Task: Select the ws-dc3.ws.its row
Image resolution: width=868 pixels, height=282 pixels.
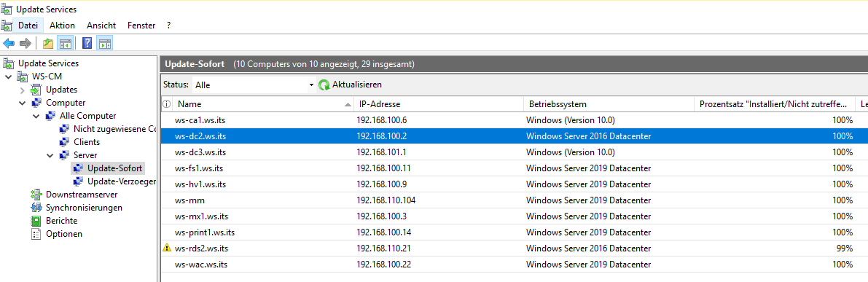Action: (515, 152)
